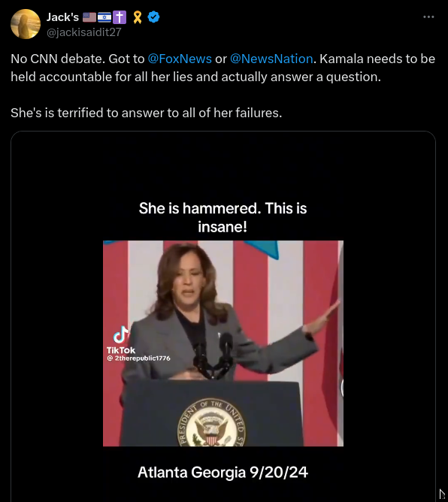Click the @2therepublic1776 TikTok watermark

pos(138,358)
